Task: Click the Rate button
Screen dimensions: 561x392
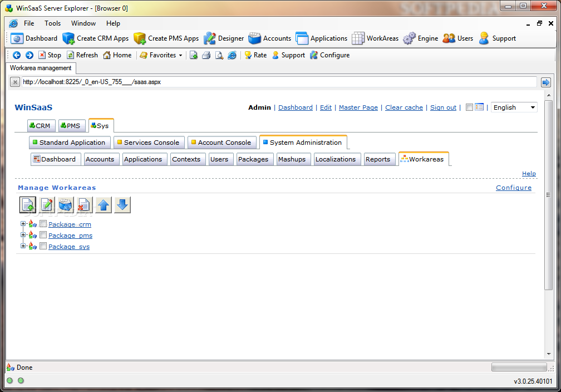Action: [255, 55]
